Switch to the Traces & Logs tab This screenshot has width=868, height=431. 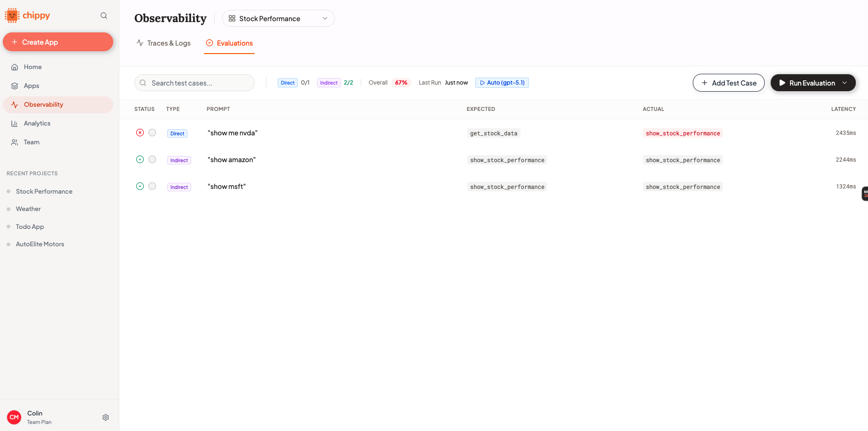[163, 43]
